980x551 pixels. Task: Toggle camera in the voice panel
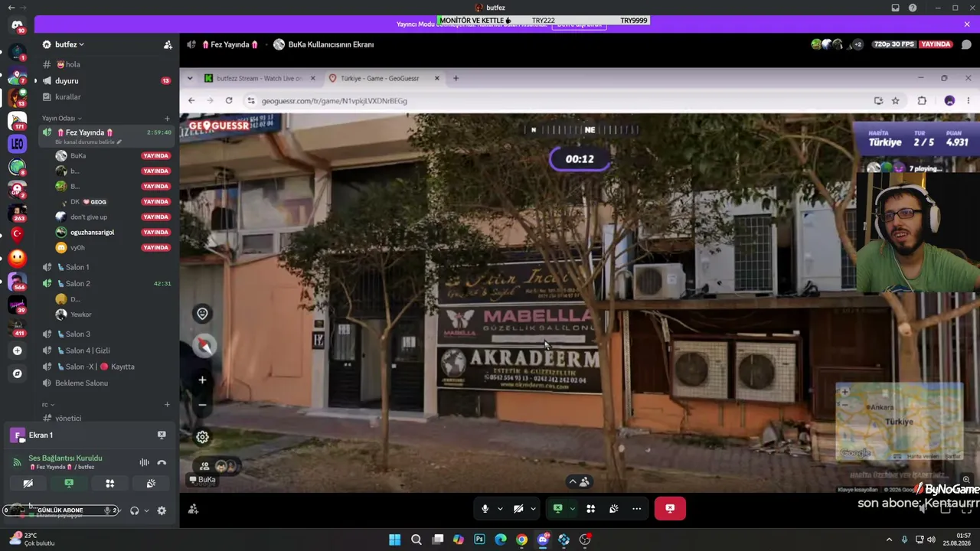coord(28,484)
